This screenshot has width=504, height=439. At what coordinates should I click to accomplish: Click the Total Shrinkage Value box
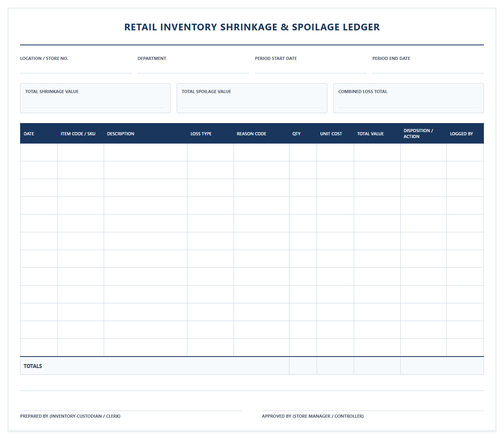click(95, 98)
